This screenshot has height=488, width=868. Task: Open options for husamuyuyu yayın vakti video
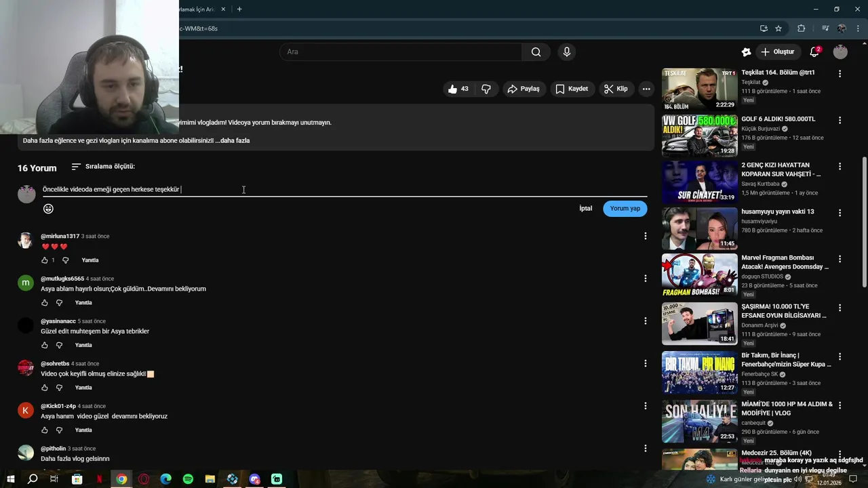[840, 213]
